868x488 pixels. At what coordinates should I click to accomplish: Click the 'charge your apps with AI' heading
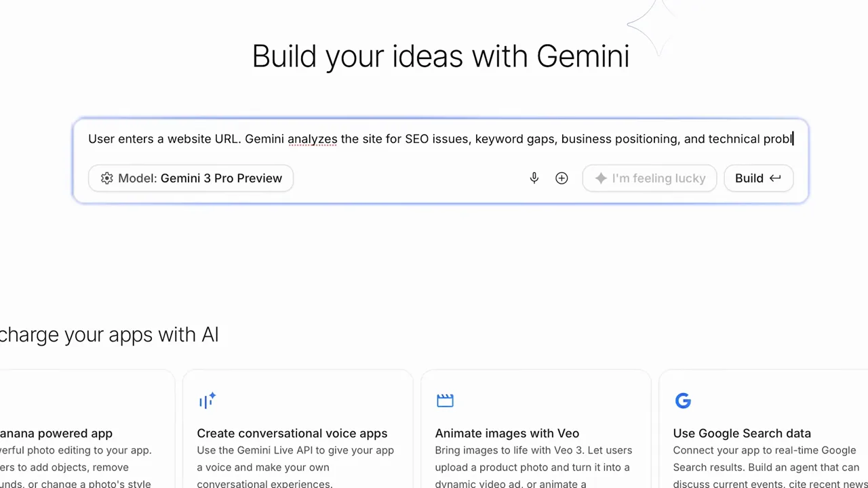pyautogui.click(x=109, y=335)
